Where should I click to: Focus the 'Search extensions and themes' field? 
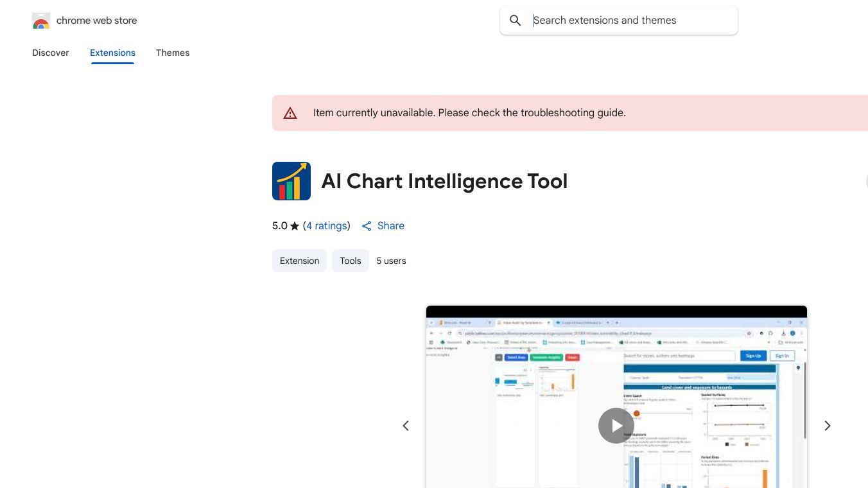click(629, 21)
